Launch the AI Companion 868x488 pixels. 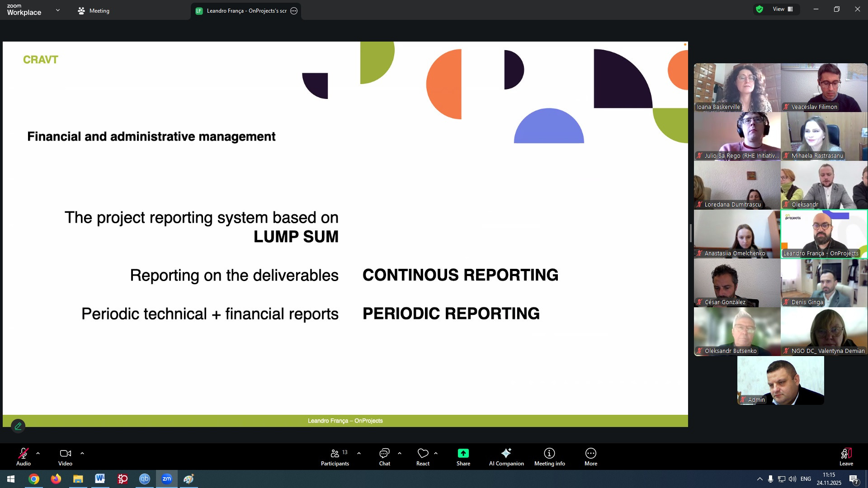tap(506, 457)
